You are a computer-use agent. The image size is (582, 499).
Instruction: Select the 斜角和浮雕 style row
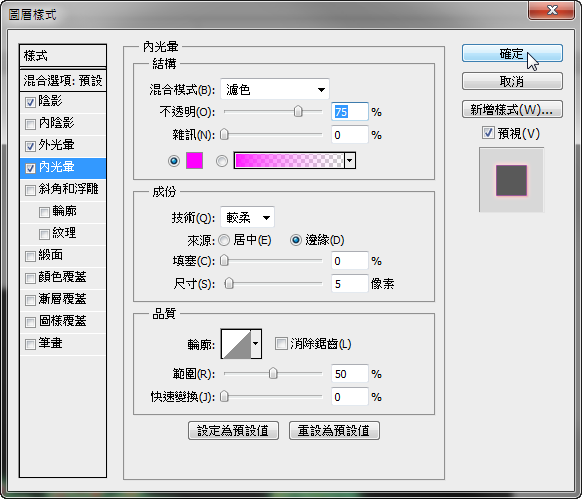[63, 190]
